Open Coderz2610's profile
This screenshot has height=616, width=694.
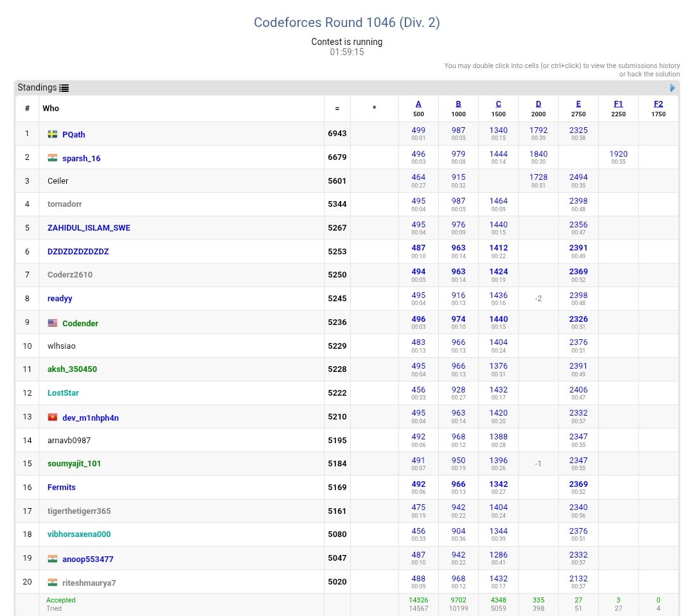coord(70,275)
